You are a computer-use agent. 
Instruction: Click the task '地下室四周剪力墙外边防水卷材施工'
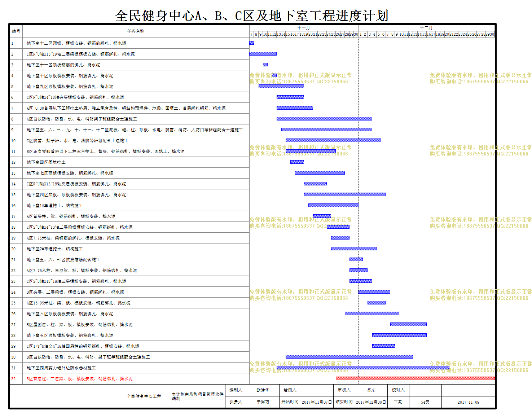coord(61,368)
